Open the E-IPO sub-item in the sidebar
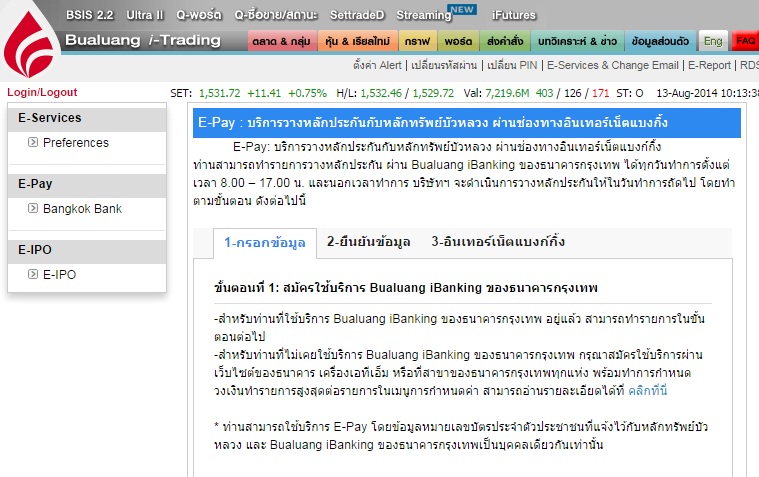The image size is (759, 477). pos(60,274)
